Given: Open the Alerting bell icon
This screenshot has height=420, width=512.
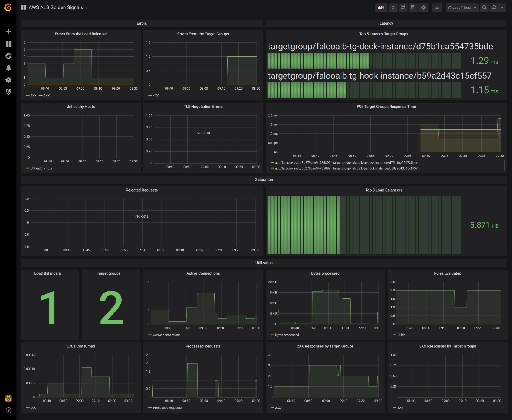Looking at the screenshot, I should pyautogui.click(x=8, y=68).
